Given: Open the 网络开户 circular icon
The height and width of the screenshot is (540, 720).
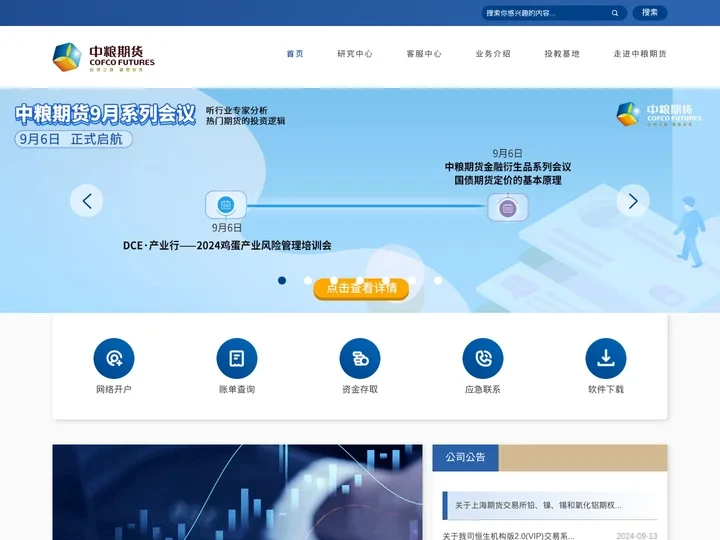Looking at the screenshot, I should (x=114, y=358).
